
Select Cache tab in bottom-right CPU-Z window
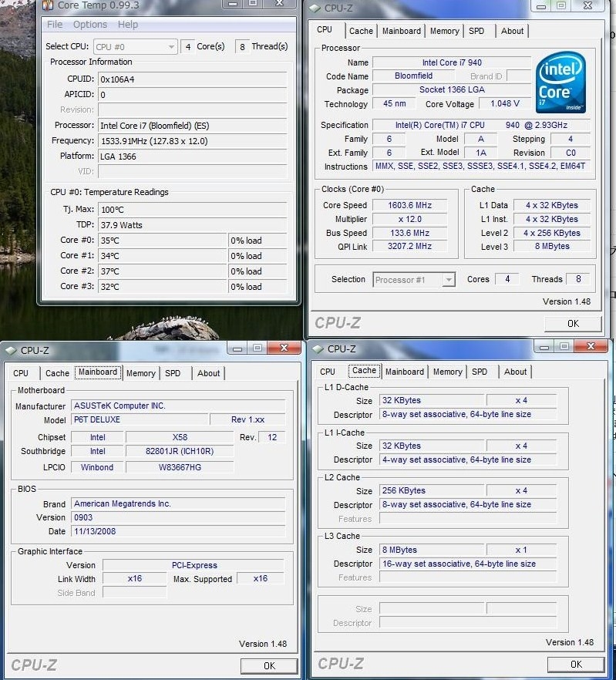pos(364,370)
